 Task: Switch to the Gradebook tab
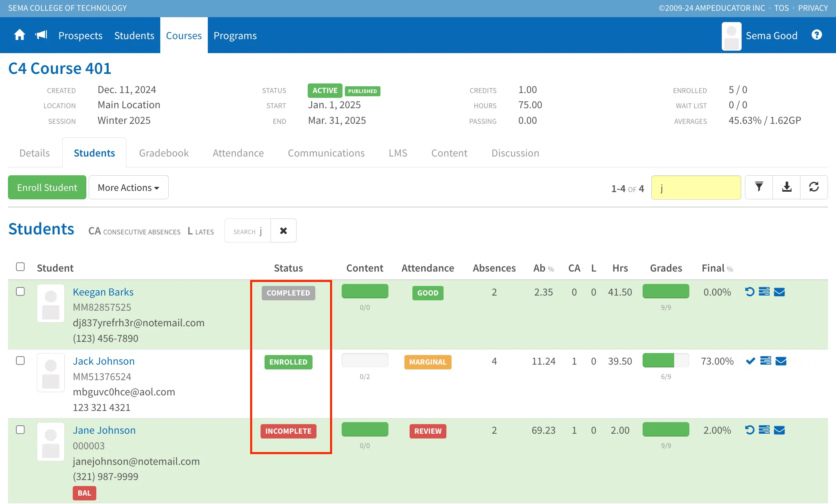[164, 153]
